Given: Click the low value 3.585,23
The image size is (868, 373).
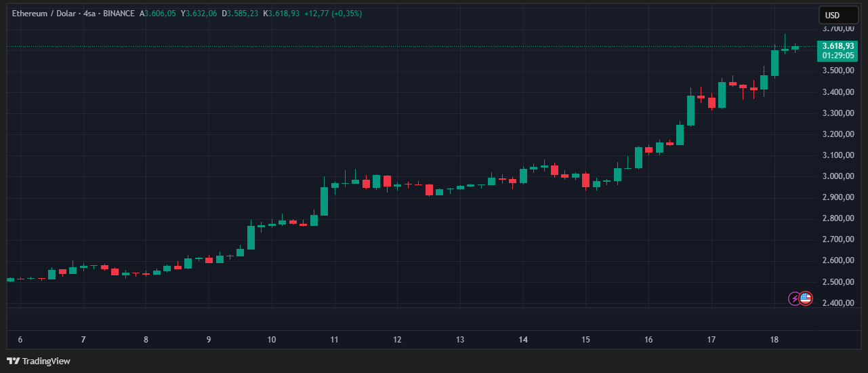Looking at the screenshot, I should [x=243, y=14].
